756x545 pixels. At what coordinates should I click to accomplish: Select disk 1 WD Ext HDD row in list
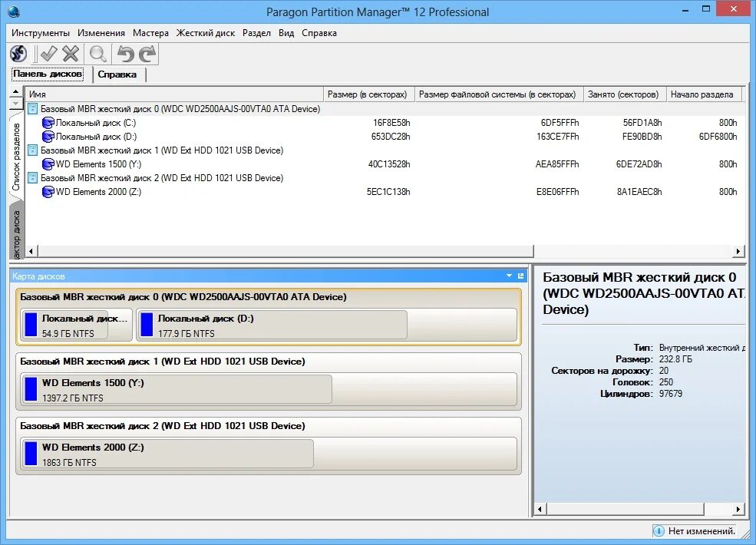385,150
